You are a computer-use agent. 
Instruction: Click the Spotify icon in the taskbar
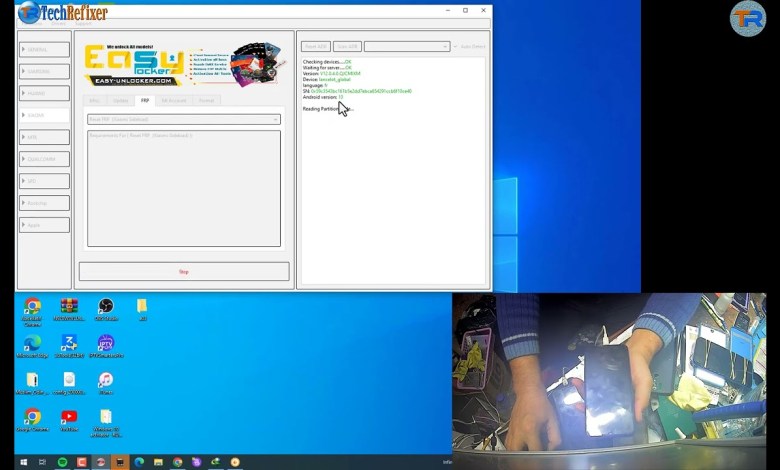[x=62, y=462]
